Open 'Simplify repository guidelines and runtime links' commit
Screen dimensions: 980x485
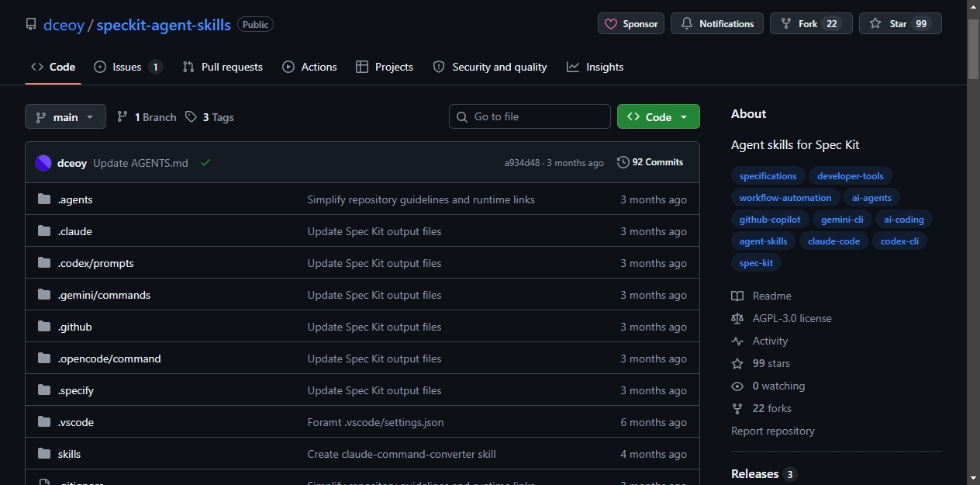pyautogui.click(x=421, y=199)
